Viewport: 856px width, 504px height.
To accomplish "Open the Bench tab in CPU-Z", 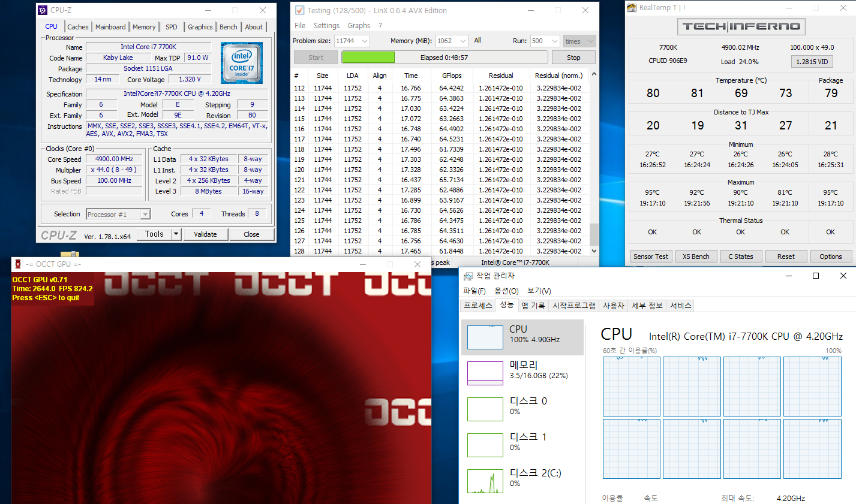I will pyautogui.click(x=228, y=27).
